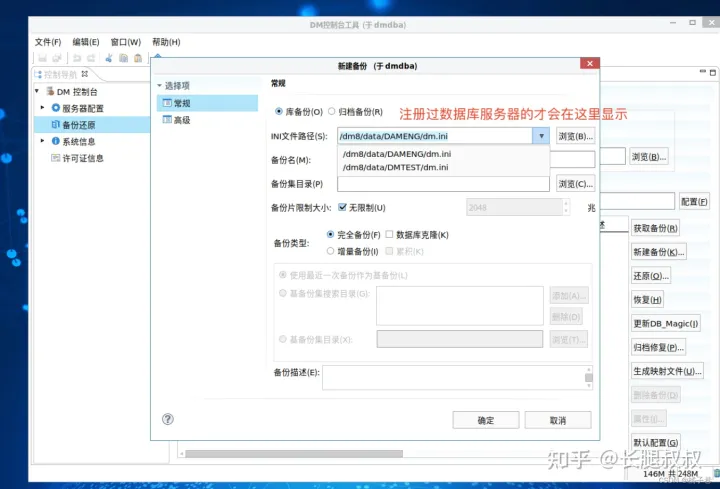Click 浏览(B)... next to INI path
This screenshot has height=489, width=720.
(x=576, y=136)
